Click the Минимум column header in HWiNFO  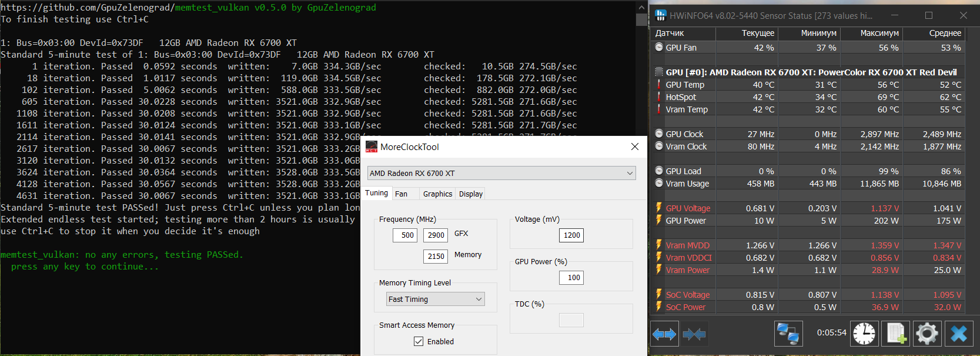tap(809, 33)
